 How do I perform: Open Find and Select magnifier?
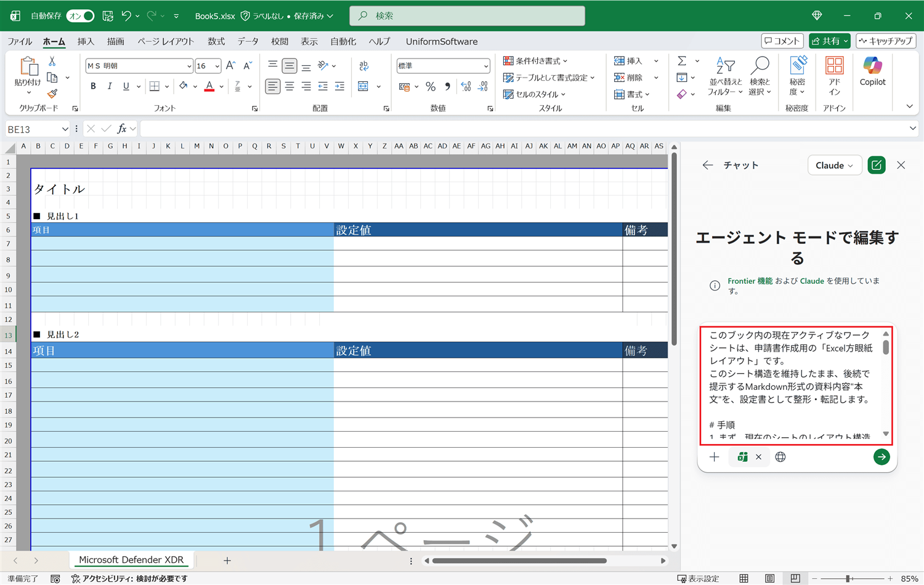(760, 76)
